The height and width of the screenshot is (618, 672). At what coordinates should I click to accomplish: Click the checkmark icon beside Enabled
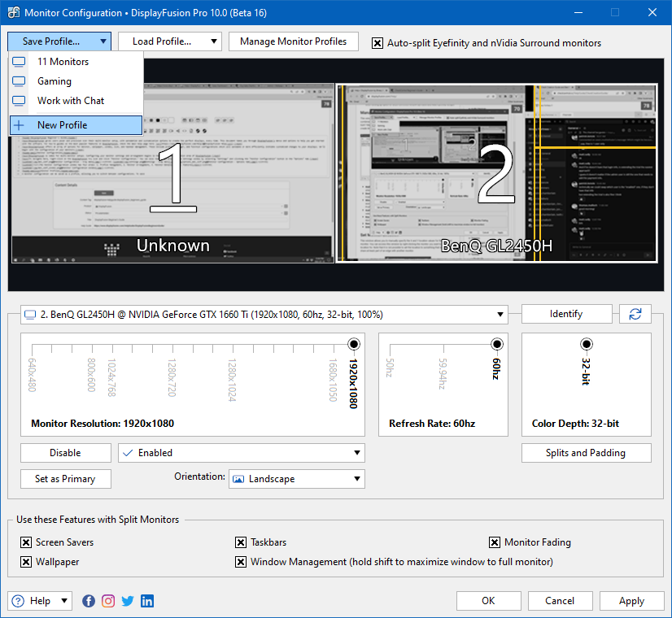128,453
